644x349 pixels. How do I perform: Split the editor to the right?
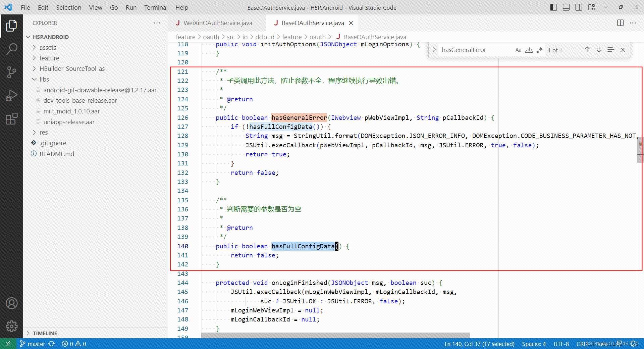coord(621,23)
